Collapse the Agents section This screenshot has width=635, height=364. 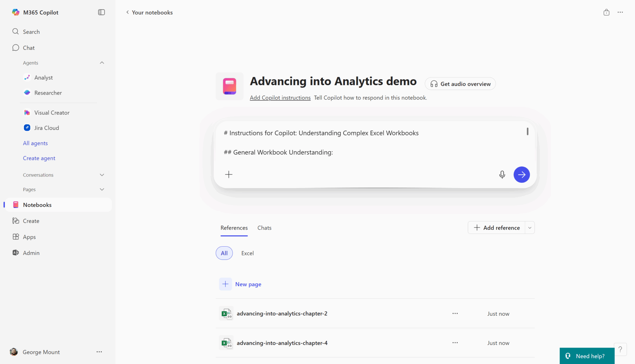pos(102,63)
